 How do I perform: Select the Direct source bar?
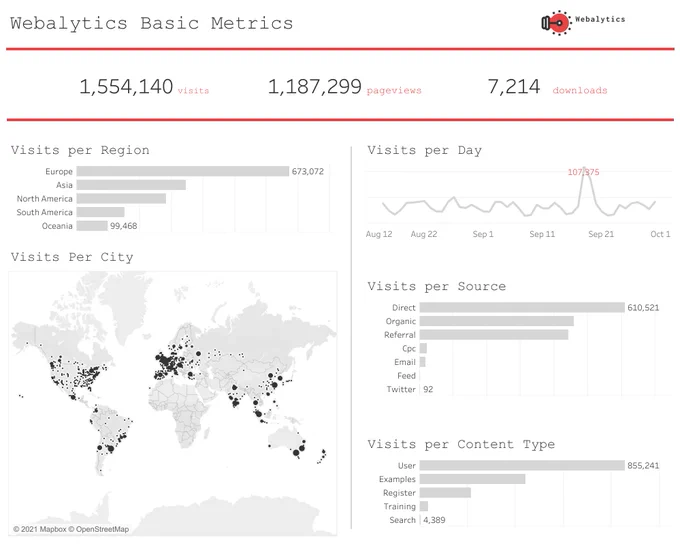522,308
